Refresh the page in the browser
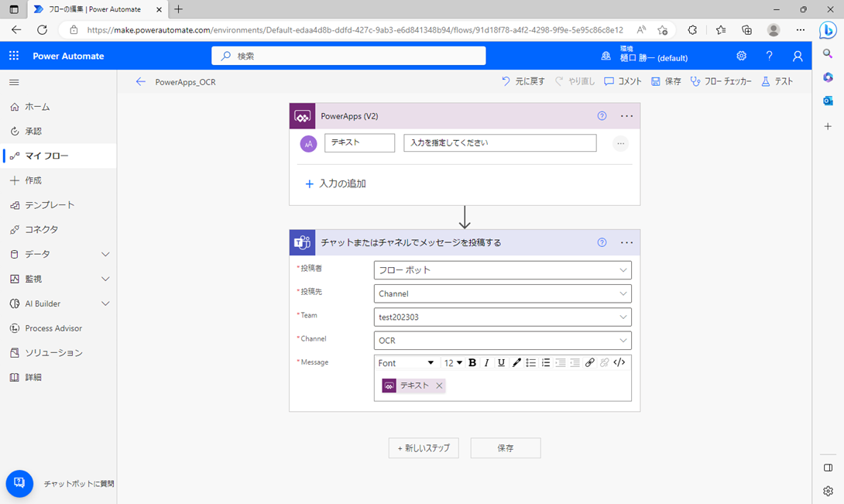 click(42, 30)
